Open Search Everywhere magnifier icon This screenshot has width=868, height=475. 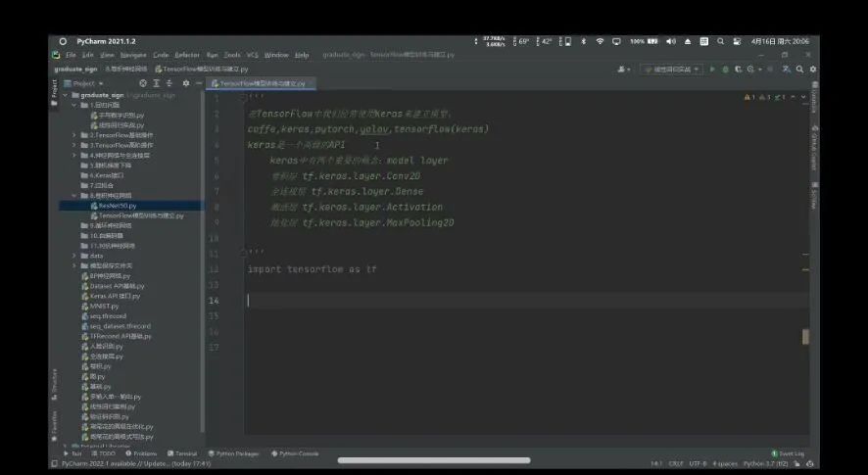[798, 70]
